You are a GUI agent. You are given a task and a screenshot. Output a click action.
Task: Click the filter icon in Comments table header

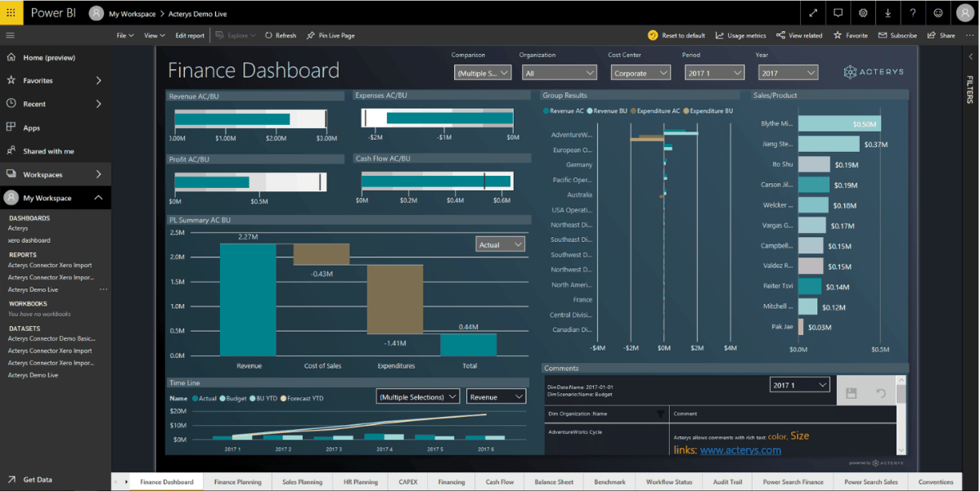pyautogui.click(x=660, y=414)
